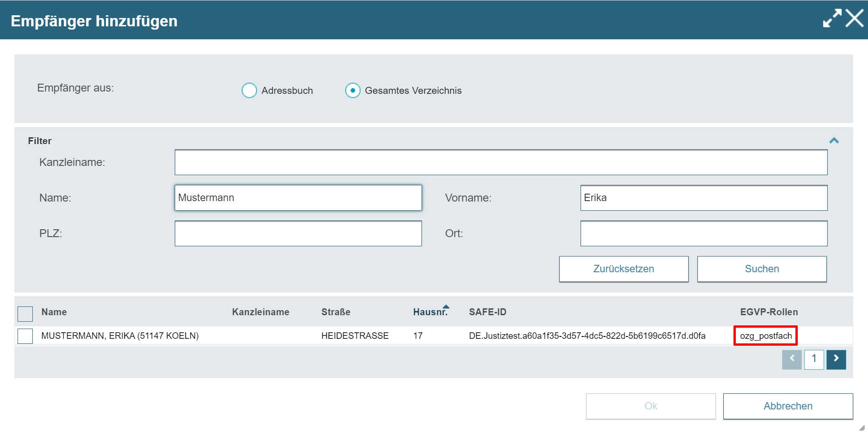868x434 pixels.
Task: Sort results by Hausnr. column
Action: [x=430, y=312]
